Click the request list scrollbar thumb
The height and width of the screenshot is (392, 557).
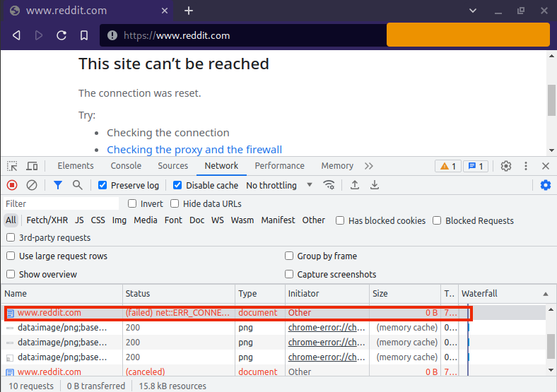tap(551, 346)
